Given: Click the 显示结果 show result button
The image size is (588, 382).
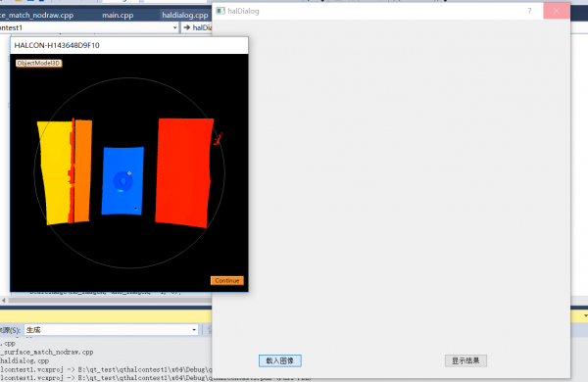Looking at the screenshot, I should click(x=465, y=360).
